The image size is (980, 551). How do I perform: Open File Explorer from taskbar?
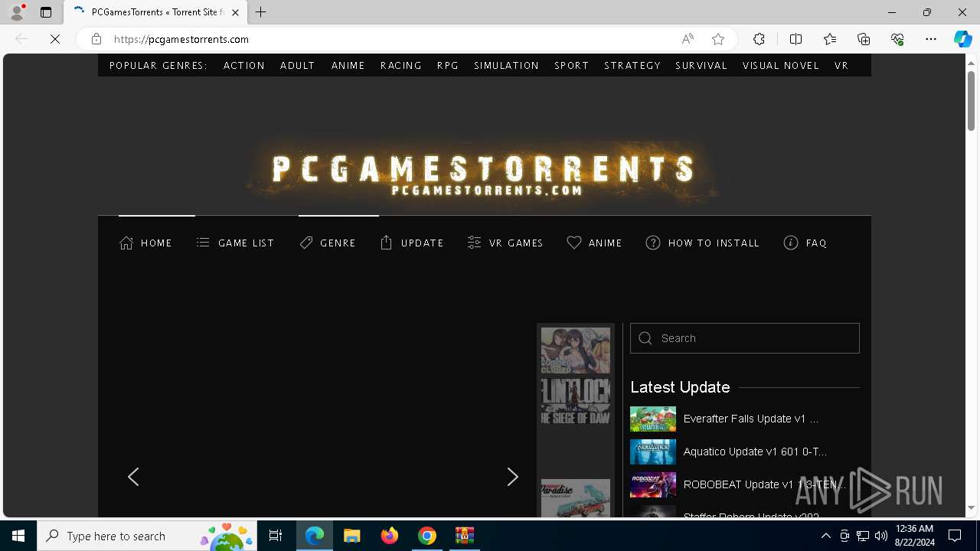(351, 536)
